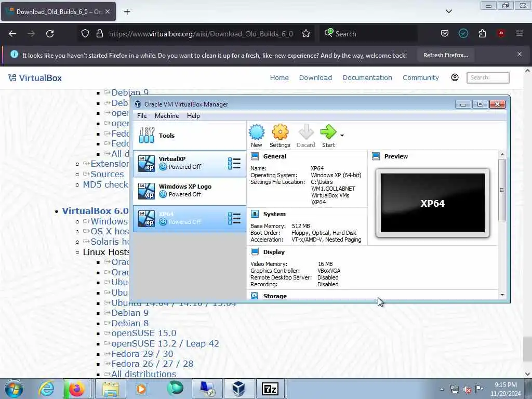Click the XP64 preview thumbnail
The width and height of the screenshot is (532, 399).
pyautogui.click(x=433, y=203)
